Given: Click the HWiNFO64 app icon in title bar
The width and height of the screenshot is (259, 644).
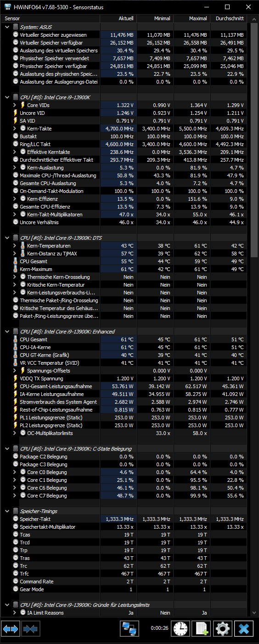Looking at the screenshot, I should click(x=8, y=7).
